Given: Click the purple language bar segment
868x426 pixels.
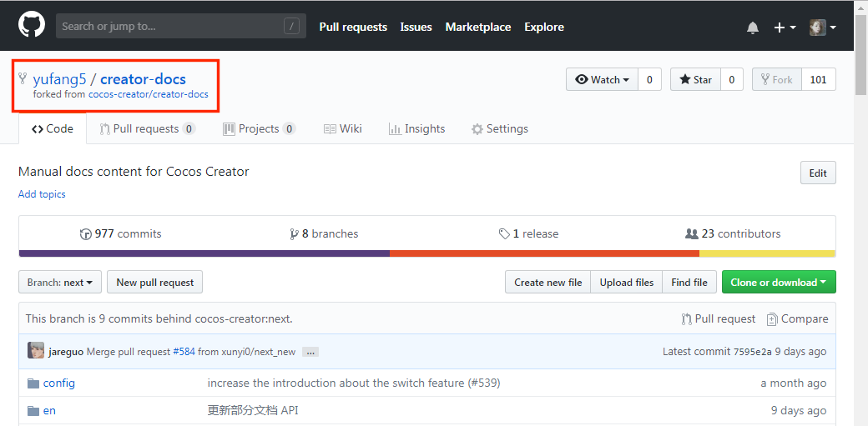Looking at the screenshot, I should point(204,253).
